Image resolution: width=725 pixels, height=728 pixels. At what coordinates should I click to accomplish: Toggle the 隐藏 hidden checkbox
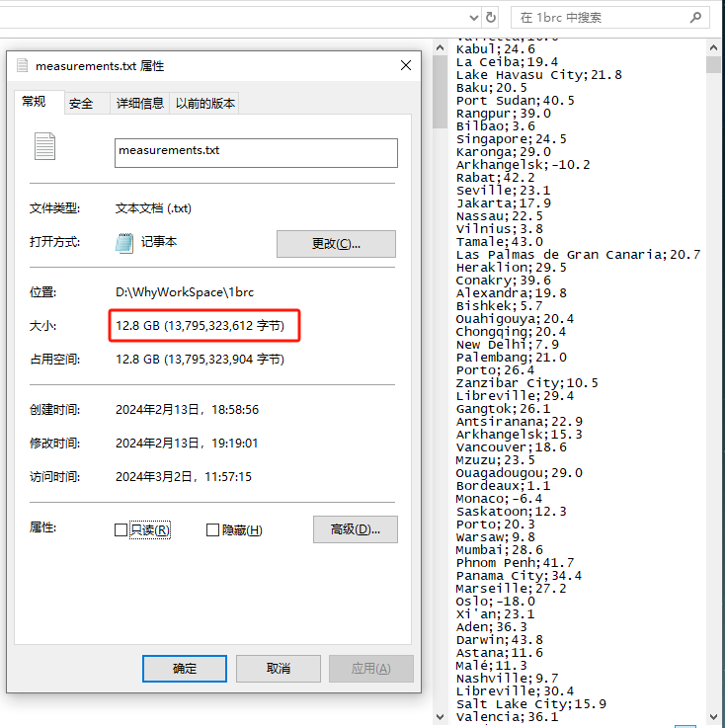(x=212, y=529)
